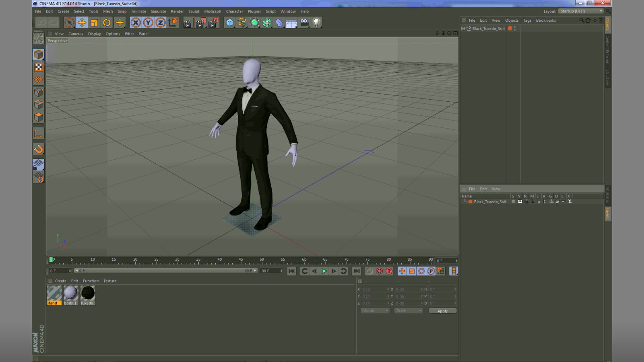Open viewport Cameras menu

point(76,34)
